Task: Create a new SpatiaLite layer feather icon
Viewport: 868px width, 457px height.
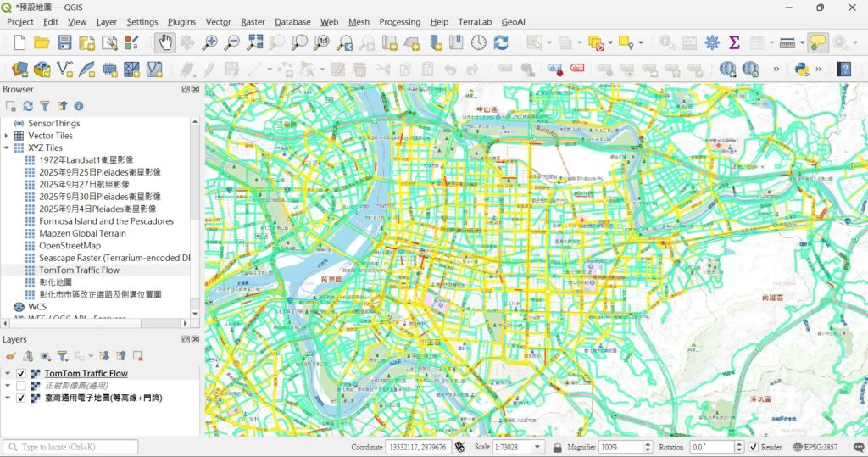Action: (x=86, y=70)
